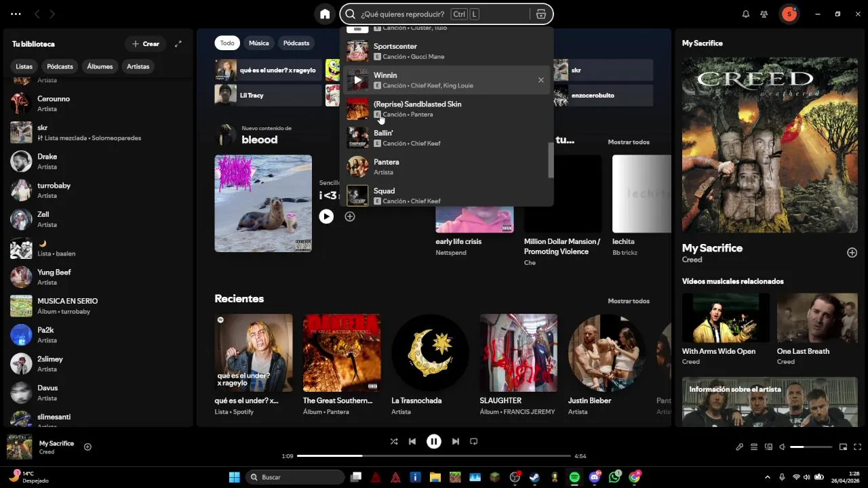This screenshot has height=488, width=868.
Task: Click Mostrar todos next to Recientes
Action: tap(629, 301)
